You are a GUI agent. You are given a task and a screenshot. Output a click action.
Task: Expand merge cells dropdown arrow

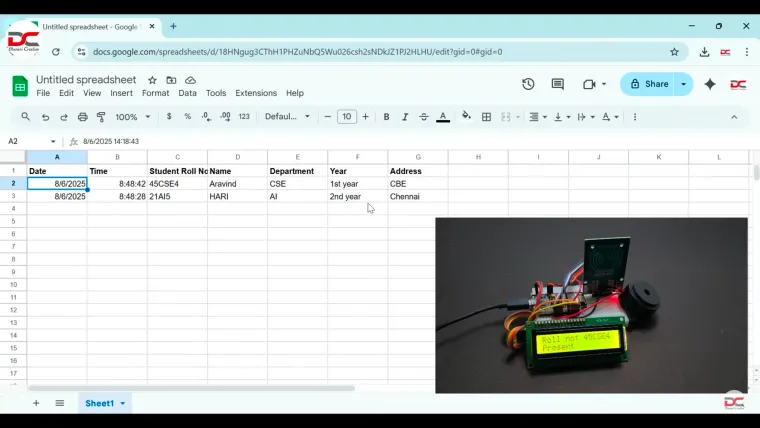[x=518, y=117]
